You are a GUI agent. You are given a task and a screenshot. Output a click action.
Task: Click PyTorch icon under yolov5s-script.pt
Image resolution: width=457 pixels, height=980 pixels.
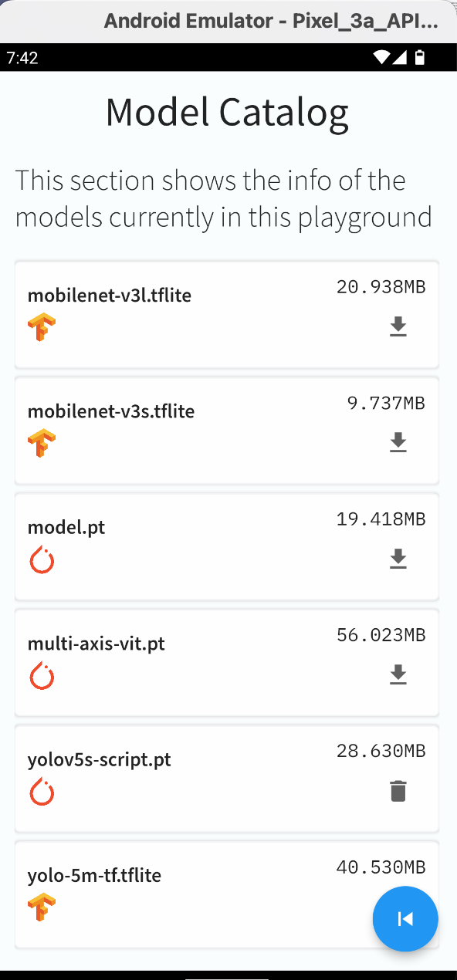[x=42, y=792]
